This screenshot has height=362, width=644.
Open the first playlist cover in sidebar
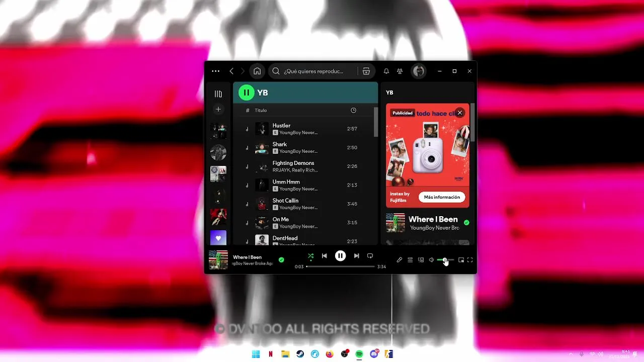[218, 131]
